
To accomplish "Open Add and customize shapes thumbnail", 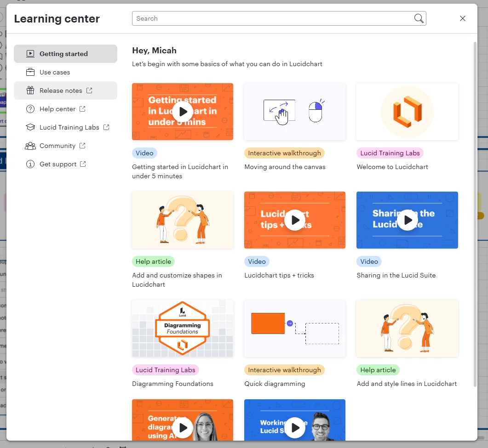I will click(x=183, y=220).
